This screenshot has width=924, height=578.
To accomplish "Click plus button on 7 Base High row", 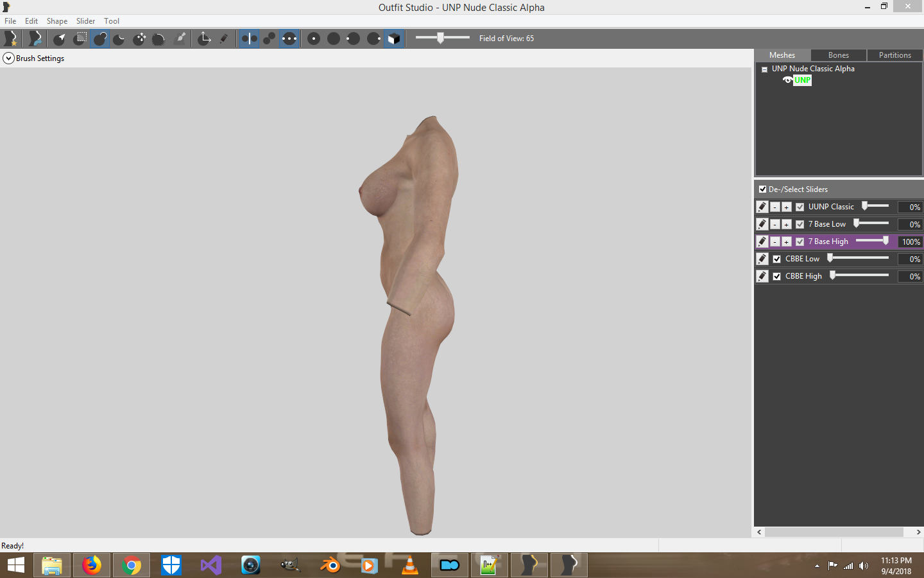I will 786,241.
